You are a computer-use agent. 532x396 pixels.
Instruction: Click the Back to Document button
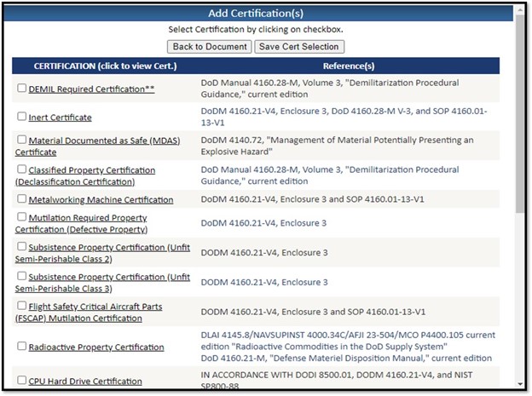point(209,46)
